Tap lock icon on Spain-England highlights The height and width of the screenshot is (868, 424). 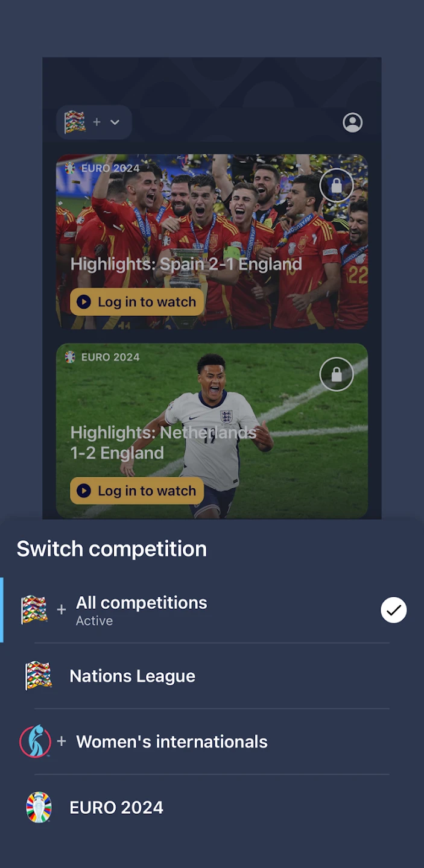[x=337, y=186]
